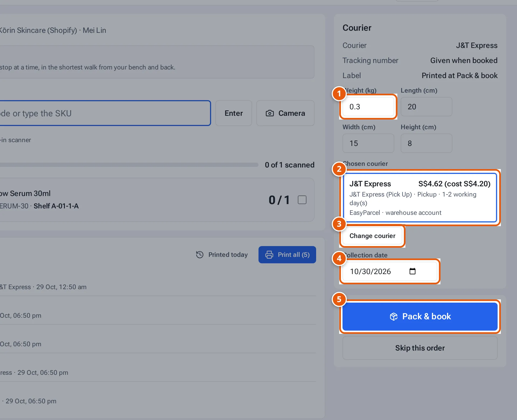517x420 pixels.
Task: Tick the checkbox for the Serum 30ml item
Action: point(302,200)
